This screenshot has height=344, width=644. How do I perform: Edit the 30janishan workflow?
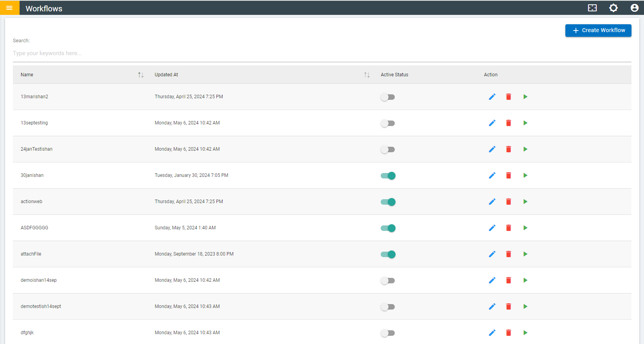coord(492,175)
